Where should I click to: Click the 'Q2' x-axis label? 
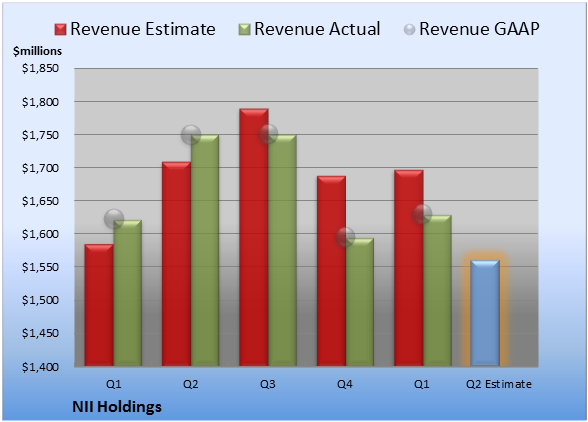(190, 384)
